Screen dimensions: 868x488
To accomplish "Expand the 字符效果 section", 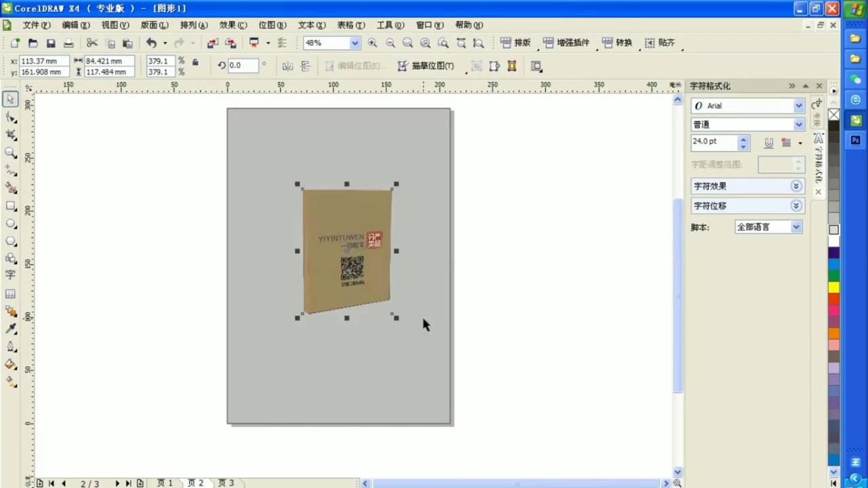I will [796, 186].
